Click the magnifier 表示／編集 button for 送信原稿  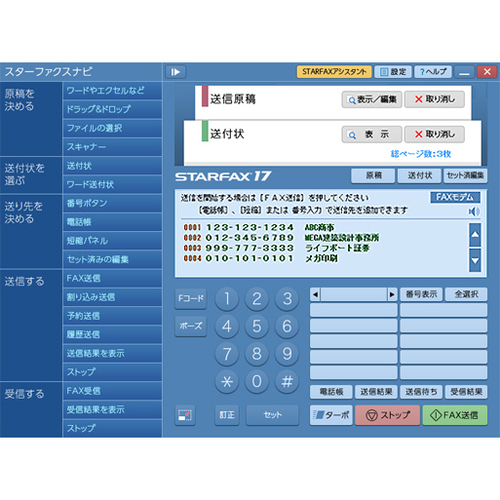[372, 99]
